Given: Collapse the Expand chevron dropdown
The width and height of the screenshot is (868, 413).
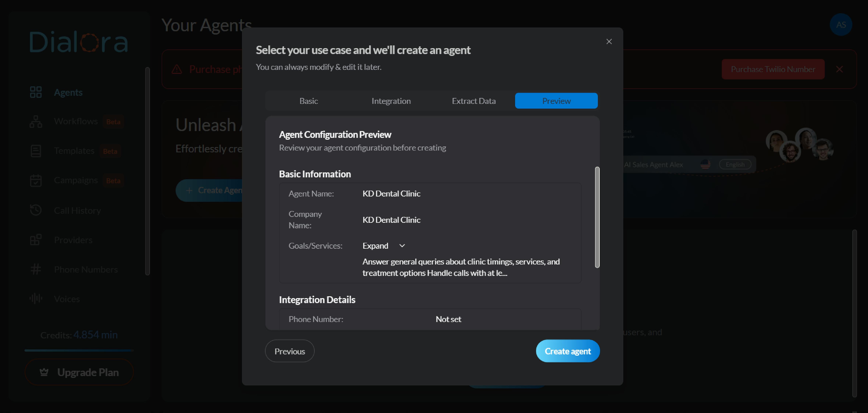Looking at the screenshot, I should pyautogui.click(x=402, y=246).
